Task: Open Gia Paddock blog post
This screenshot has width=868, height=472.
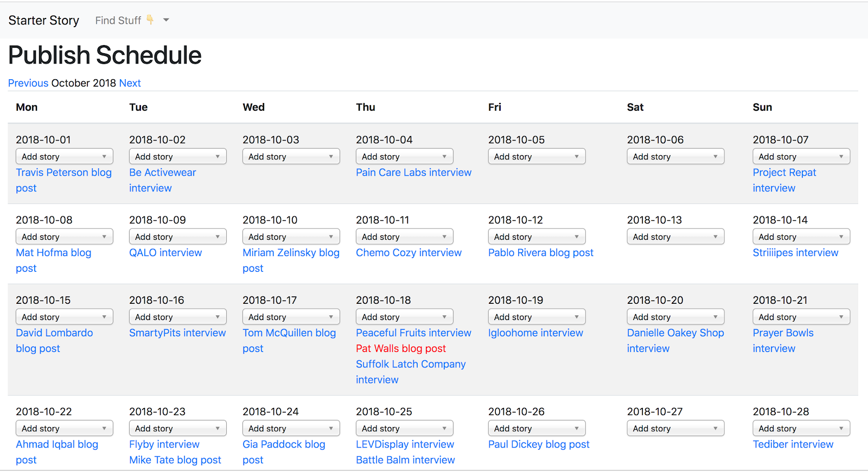Action: click(x=284, y=452)
